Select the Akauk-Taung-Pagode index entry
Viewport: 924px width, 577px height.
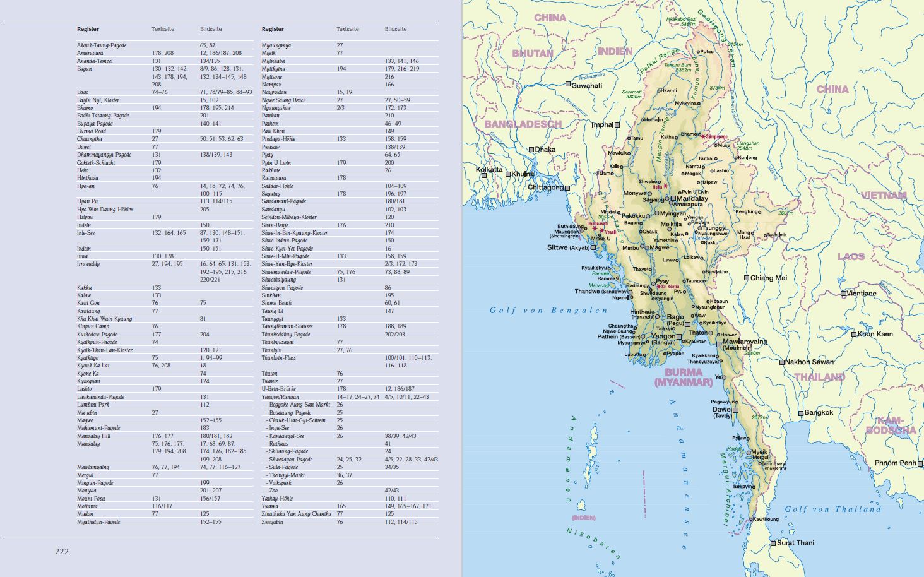coord(102,45)
